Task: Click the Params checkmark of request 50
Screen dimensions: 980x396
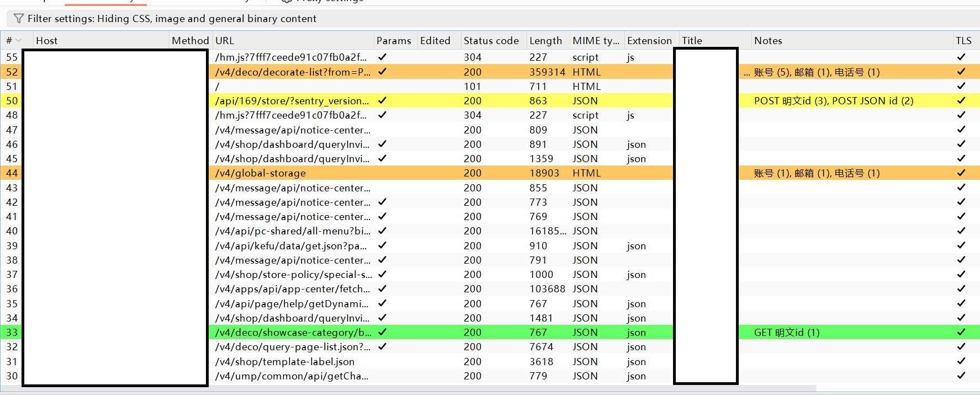Action: [382, 100]
